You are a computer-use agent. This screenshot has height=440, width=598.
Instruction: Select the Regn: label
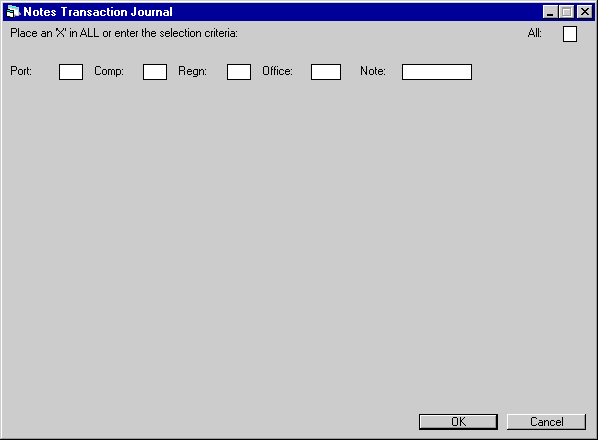click(193, 71)
